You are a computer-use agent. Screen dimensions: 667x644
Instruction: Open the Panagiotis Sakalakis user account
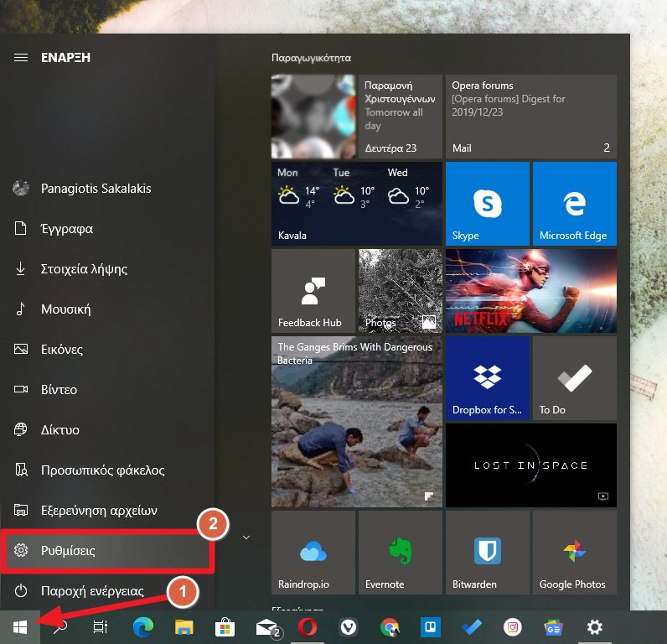click(x=96, y=189)
